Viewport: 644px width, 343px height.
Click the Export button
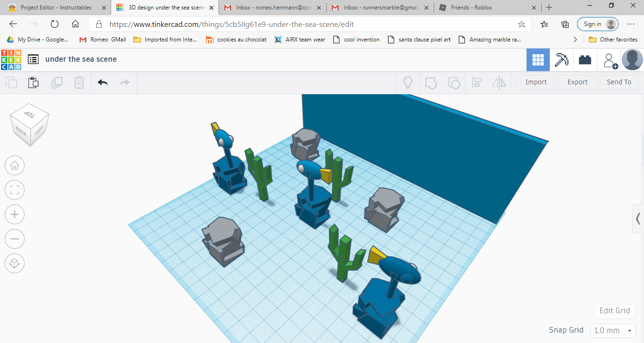tap(578, 82)
